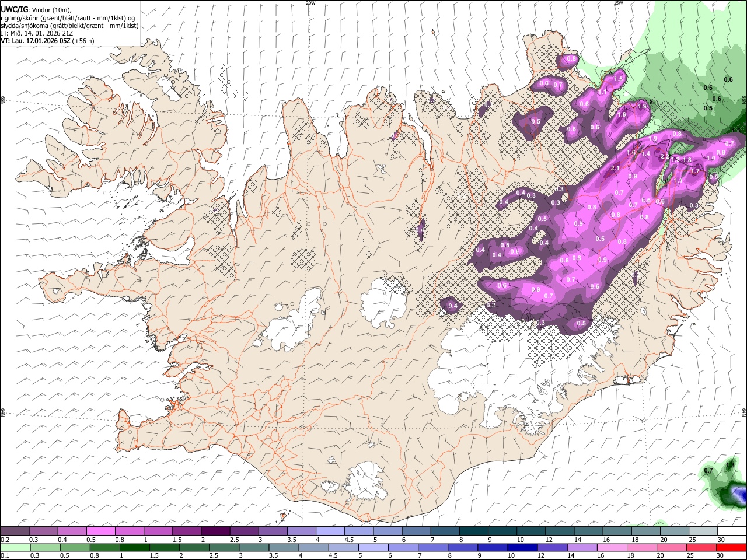Viewport: 747px width, 560px height.
Task: Select the periwinkle 4 swatch in the upper scale
Action: [330, 531]
